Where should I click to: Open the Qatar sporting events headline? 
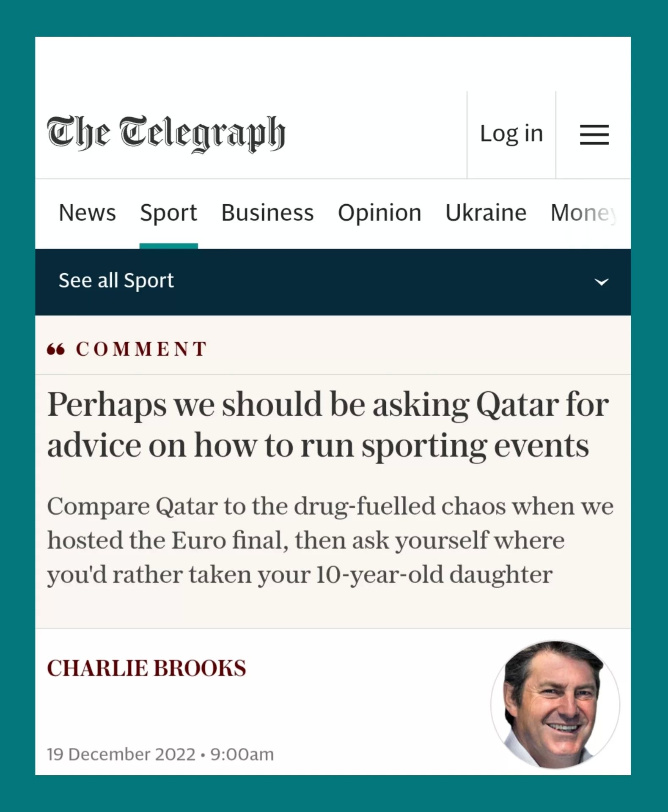tap(327, 425)
